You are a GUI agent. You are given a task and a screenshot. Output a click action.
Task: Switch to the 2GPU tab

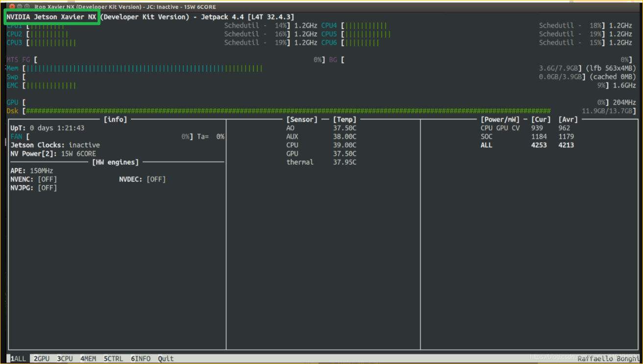(x=42, y=359)
